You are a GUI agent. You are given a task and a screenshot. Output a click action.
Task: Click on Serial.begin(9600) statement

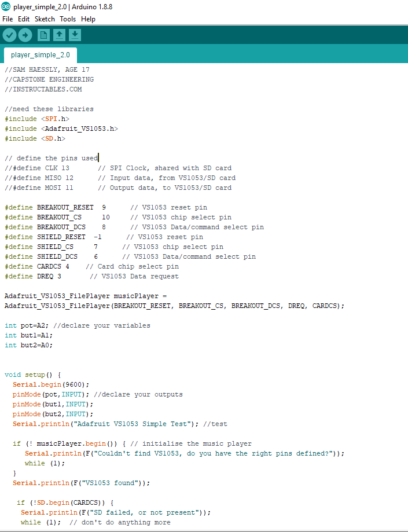click(51, 384)
